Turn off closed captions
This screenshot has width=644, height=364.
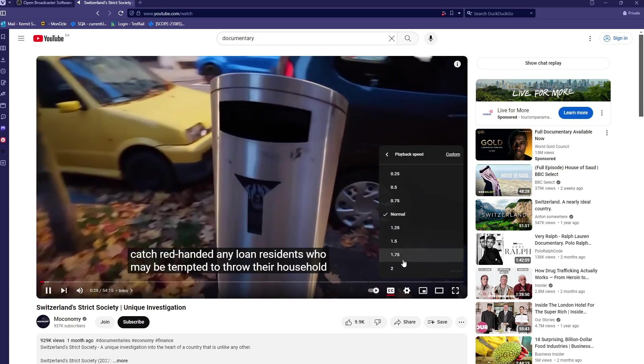390,291
